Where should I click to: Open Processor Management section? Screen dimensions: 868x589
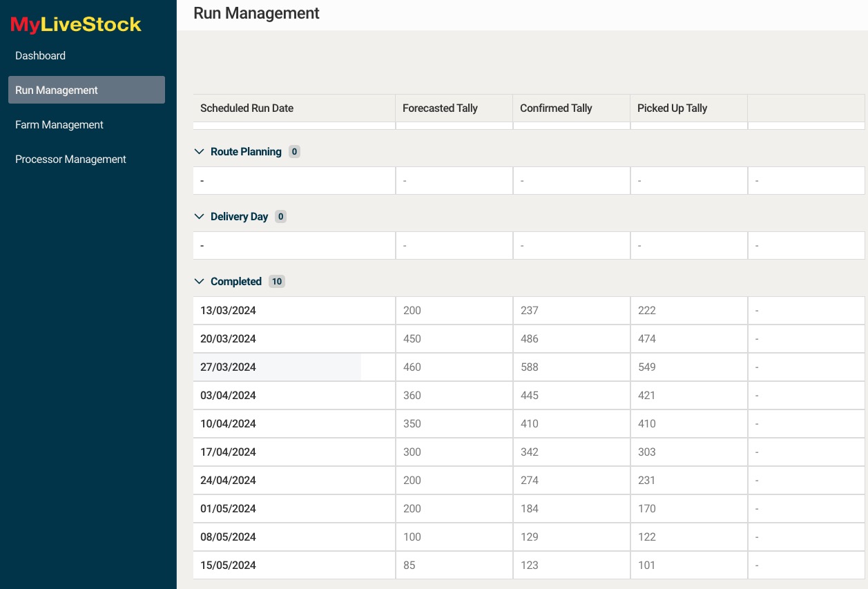point(70,160)
